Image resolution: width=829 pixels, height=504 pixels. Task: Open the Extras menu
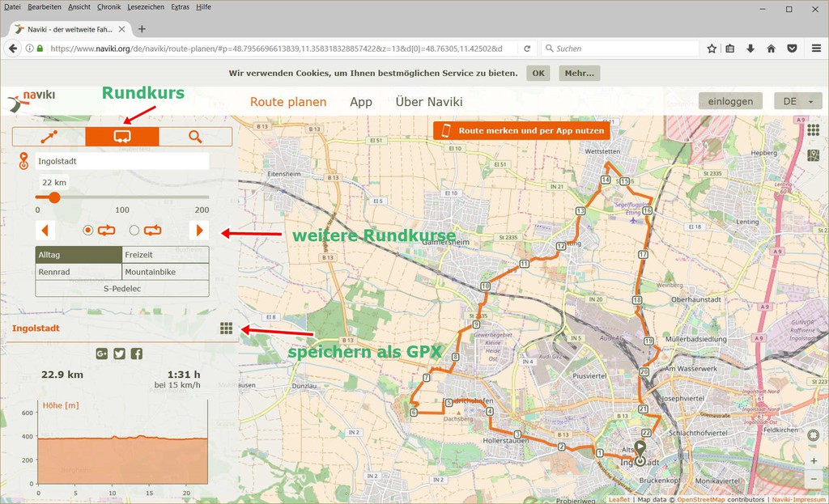click(x=181, y=6)
